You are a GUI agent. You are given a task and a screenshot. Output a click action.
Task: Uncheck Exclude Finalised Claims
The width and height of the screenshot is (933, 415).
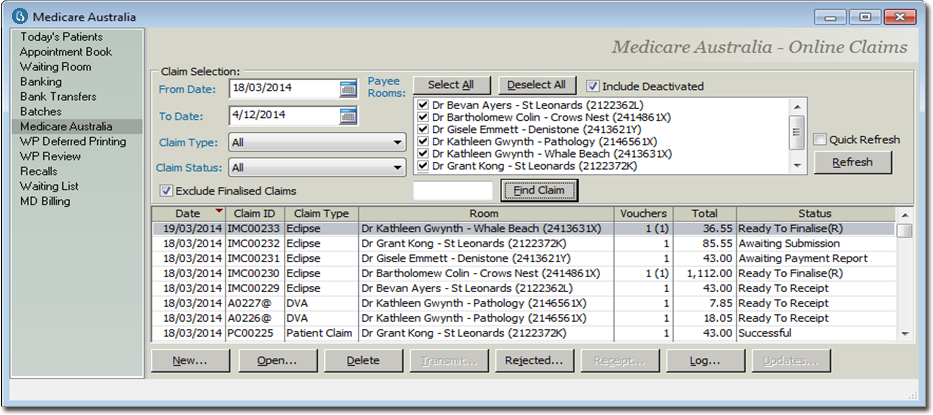coord(166,191)
